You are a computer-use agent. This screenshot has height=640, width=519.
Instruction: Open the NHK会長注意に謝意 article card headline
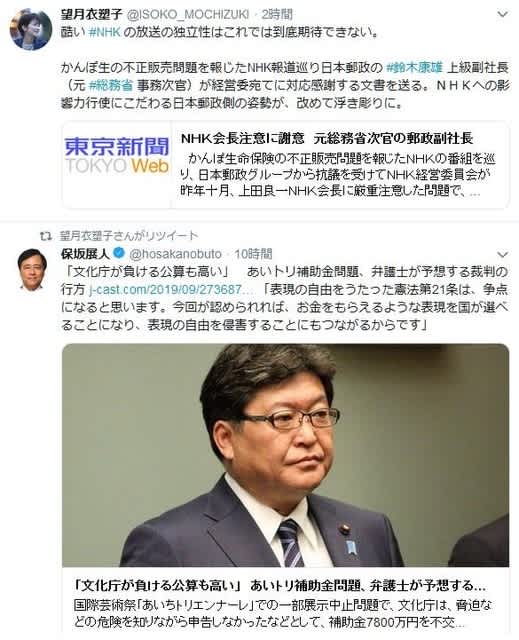click(x=327, y=139)
